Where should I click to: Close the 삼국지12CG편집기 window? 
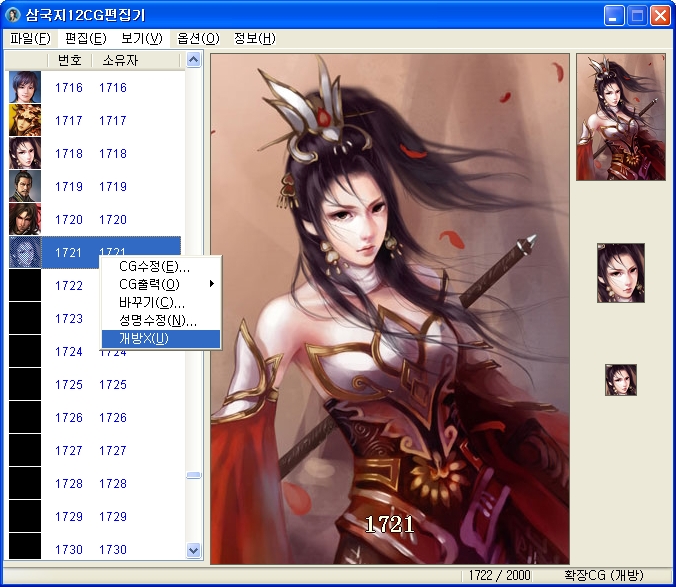(660, 16)
